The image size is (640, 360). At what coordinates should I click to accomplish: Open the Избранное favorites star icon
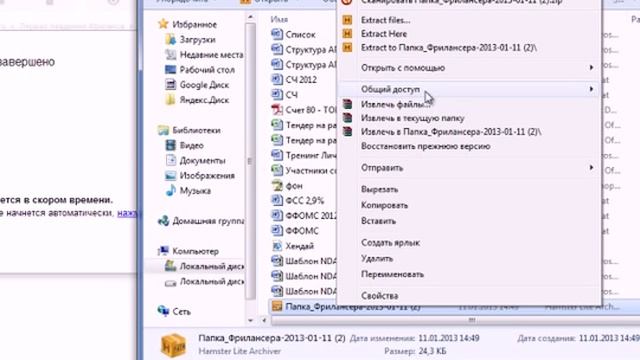[x=163, y=24]
